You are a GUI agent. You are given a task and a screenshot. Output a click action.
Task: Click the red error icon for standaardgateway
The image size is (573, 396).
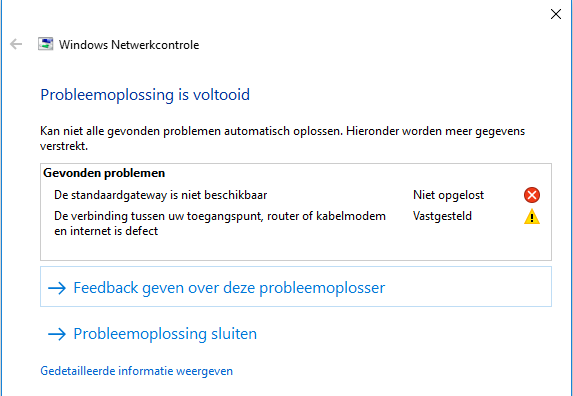point(532,195)
